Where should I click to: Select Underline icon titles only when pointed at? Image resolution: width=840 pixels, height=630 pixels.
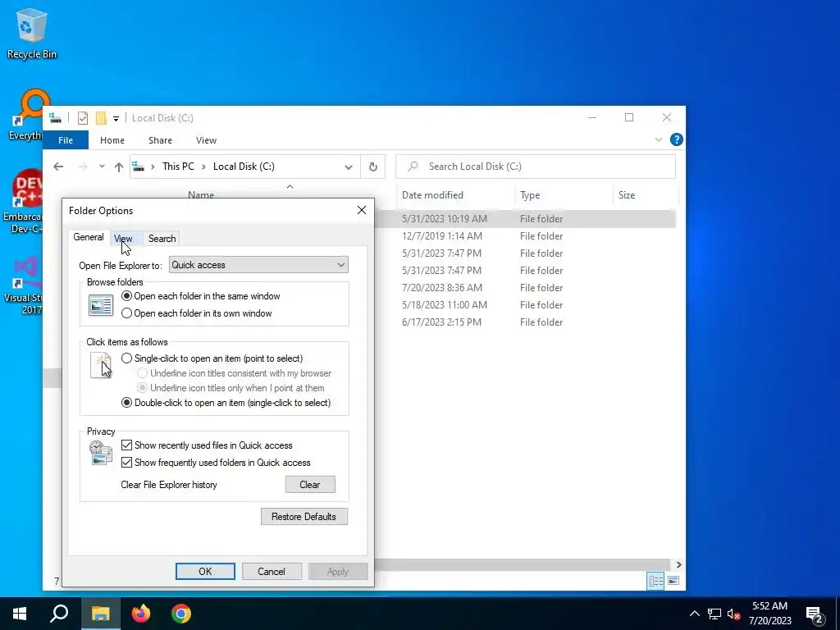click(231, 388)
